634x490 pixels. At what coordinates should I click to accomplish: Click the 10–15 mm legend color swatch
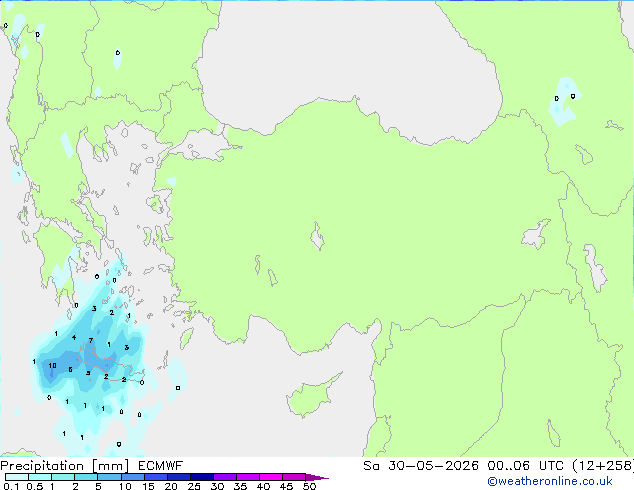pyautogui.click(x=132, y=477)
